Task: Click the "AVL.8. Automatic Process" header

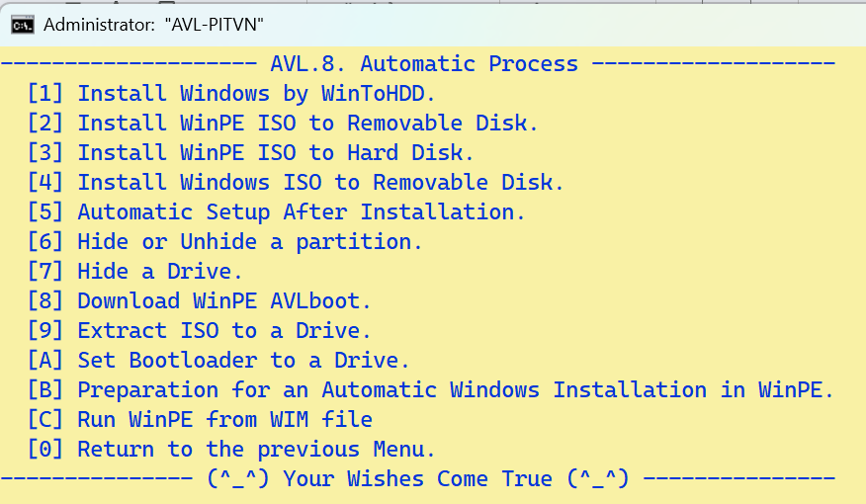Action: (424, 64)
